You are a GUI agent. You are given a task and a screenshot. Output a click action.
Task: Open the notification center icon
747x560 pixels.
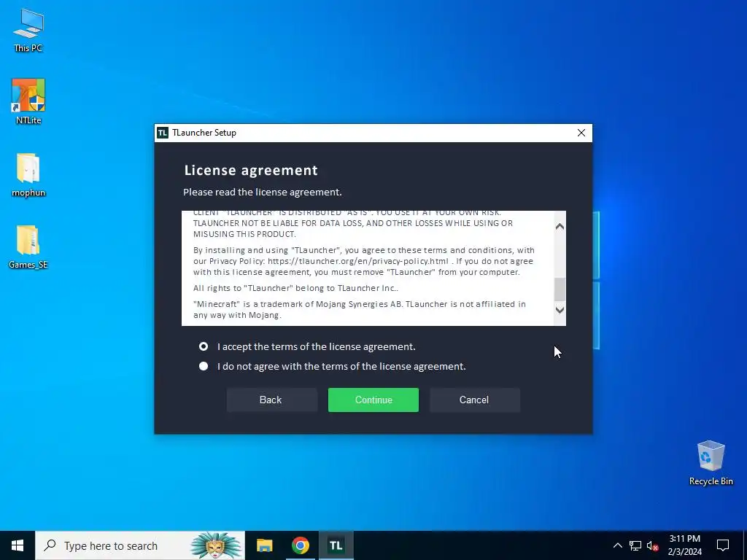[x=723, y=545]
